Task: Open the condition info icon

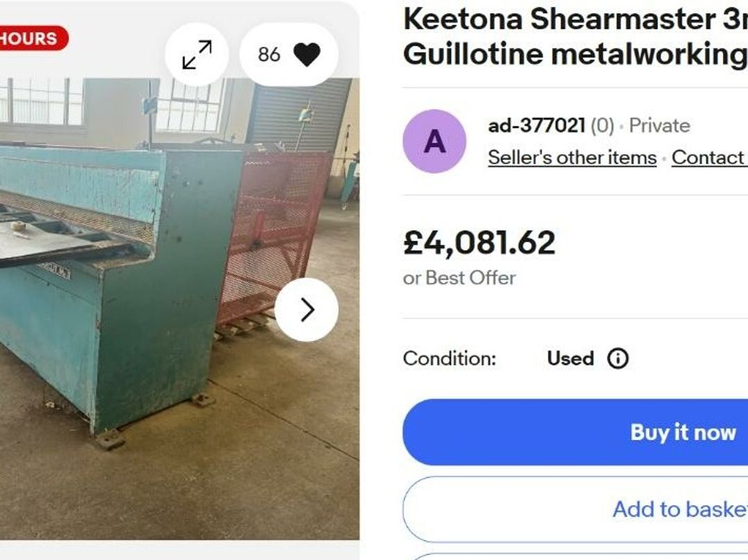Action: coord(618,359)
